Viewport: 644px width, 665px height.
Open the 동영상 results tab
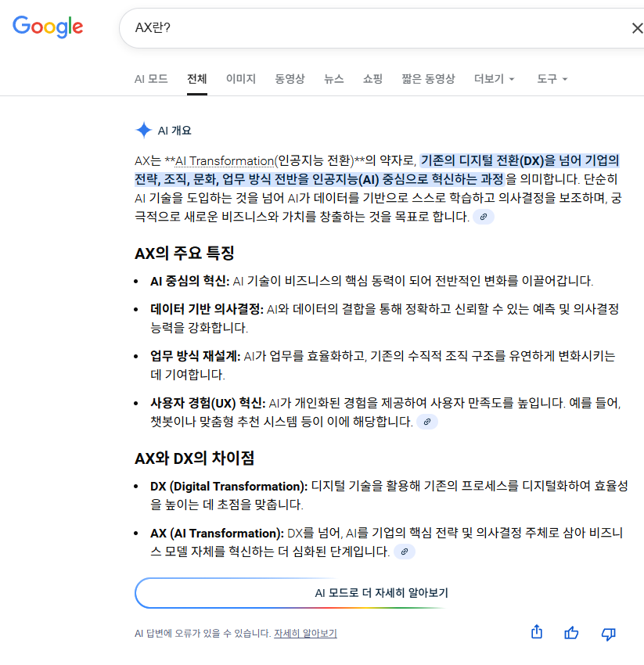tap(290, 79)
